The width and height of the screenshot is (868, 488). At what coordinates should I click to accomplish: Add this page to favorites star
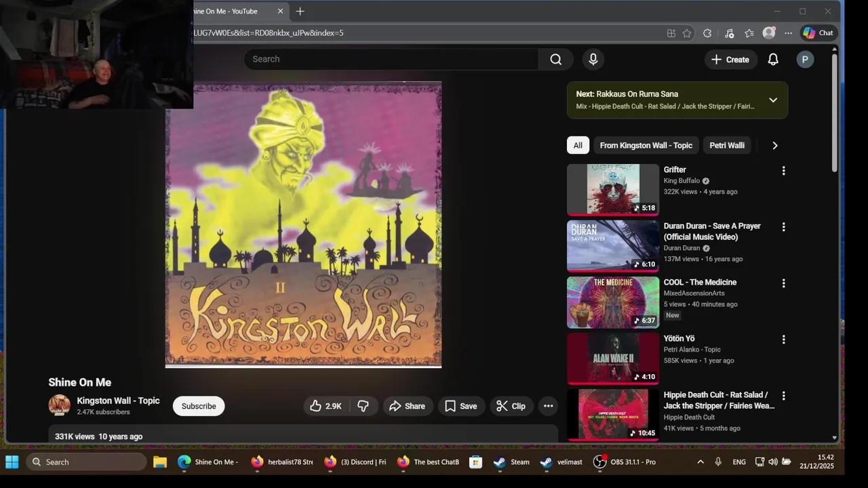[x=687, y=33]
